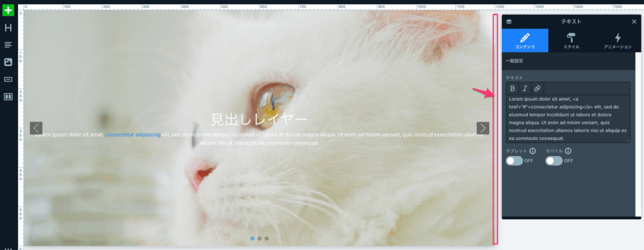Switch to the スタイル tab
Viewport: 644px width, 250px height.
571,41
